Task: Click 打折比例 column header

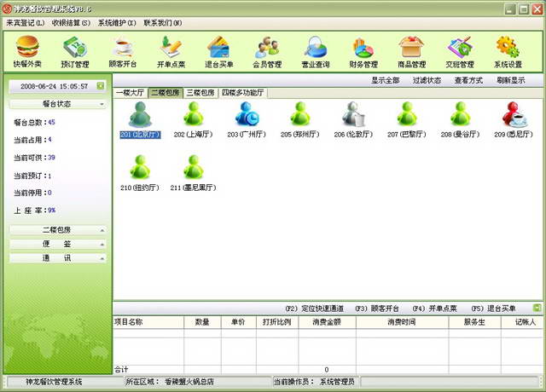Action: 277,322
